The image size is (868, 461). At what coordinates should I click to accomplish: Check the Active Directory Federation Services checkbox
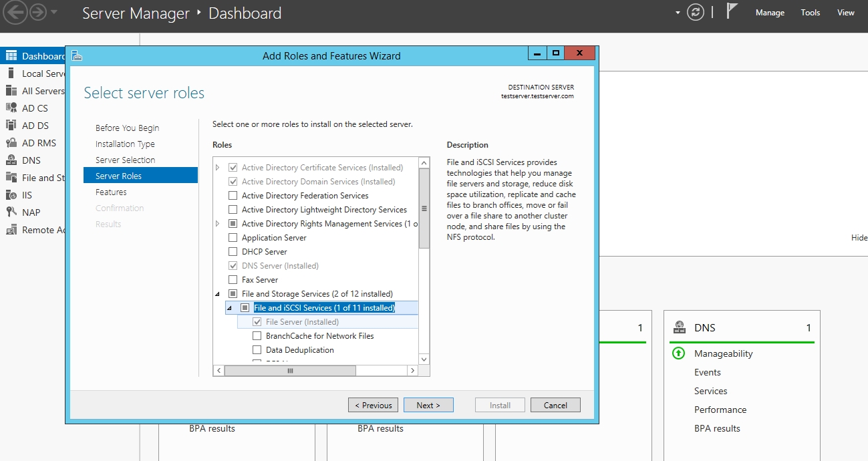pyautogui.click(x=233, y=196)
